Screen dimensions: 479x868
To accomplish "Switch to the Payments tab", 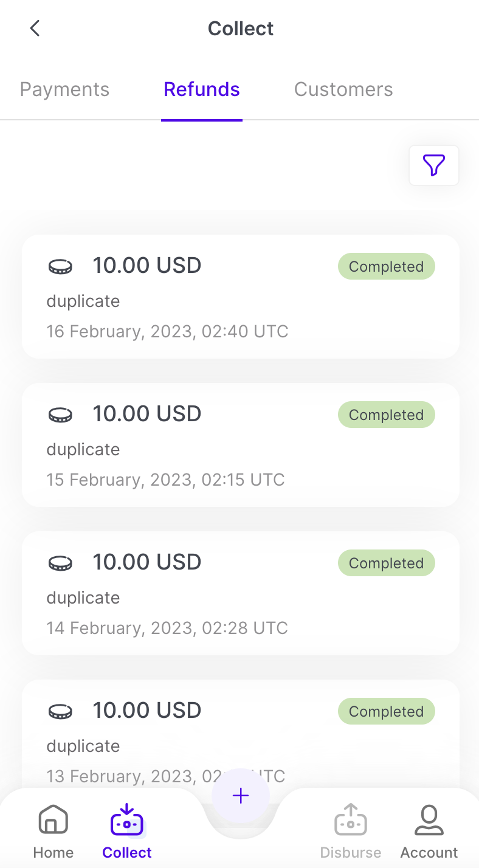I will click(x=64, y=89).
